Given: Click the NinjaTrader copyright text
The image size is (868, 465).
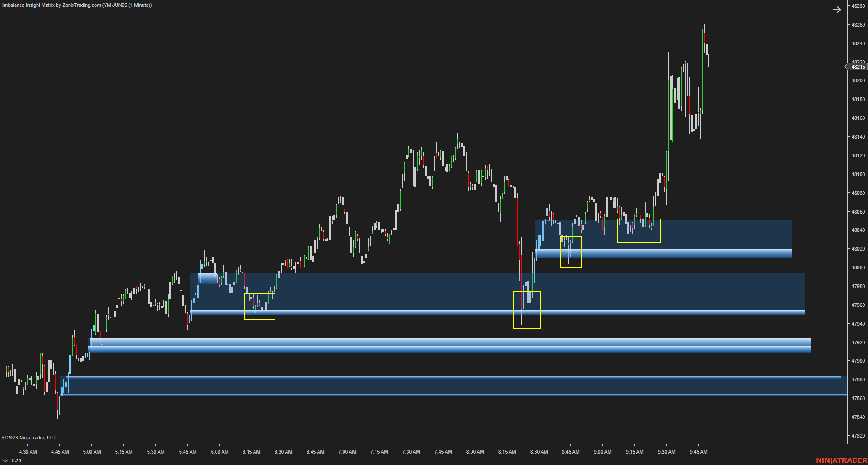Looking at the screenshot, I should [29, 438].
